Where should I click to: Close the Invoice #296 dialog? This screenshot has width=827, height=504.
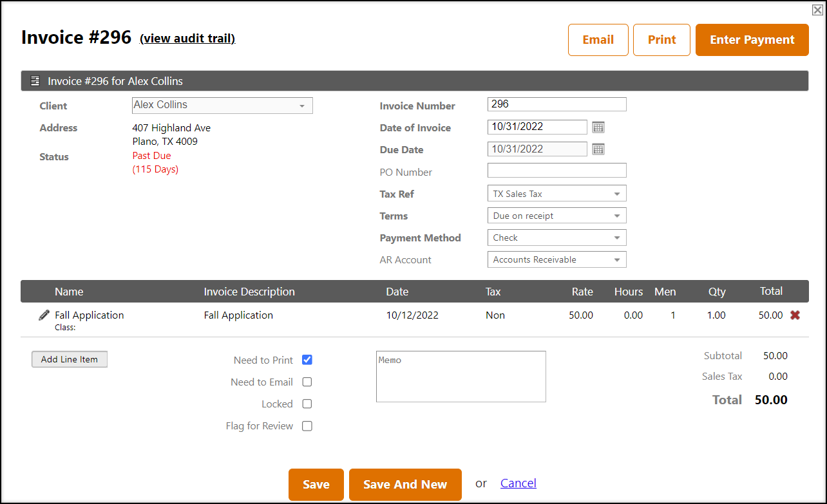click(817, 9)
